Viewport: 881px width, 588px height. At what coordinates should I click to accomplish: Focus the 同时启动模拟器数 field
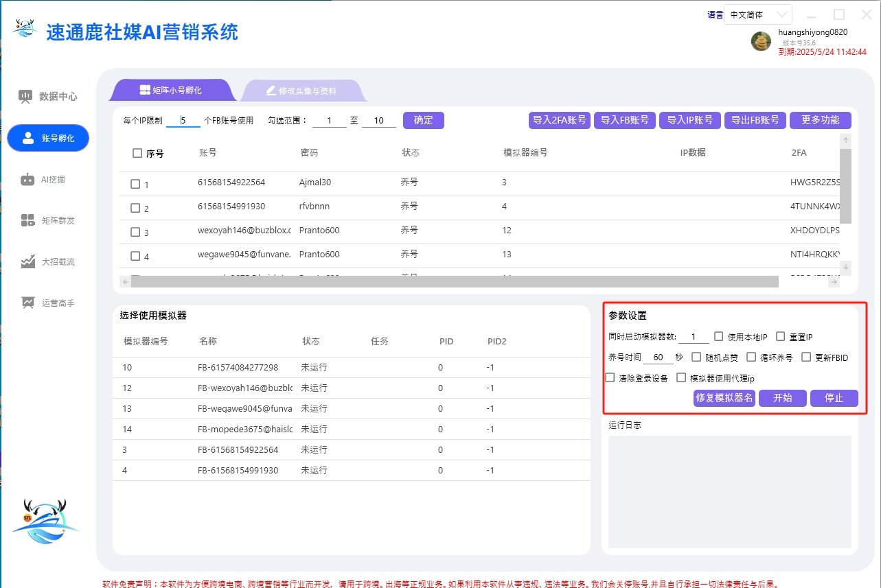694,336
